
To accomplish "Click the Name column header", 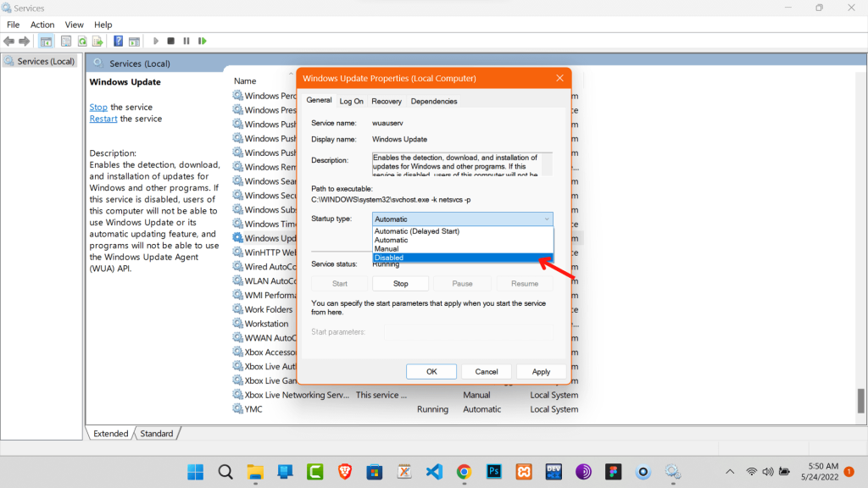I will [x=245, y=80].
